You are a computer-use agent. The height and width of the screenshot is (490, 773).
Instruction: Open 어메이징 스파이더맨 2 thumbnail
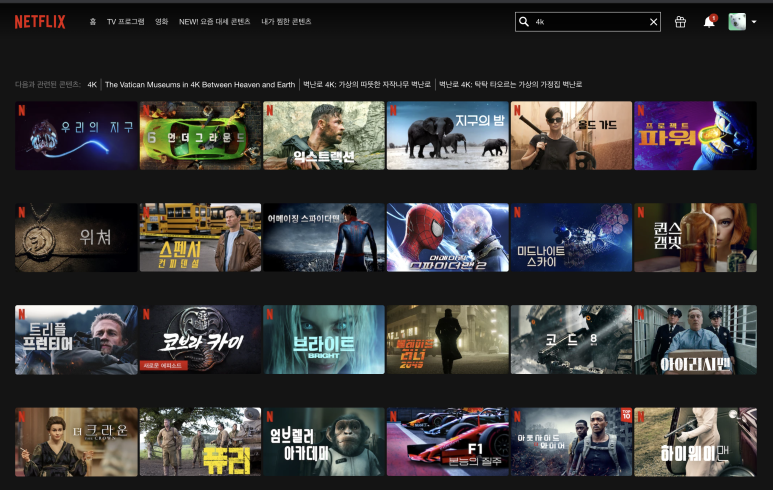click(448, 238)
